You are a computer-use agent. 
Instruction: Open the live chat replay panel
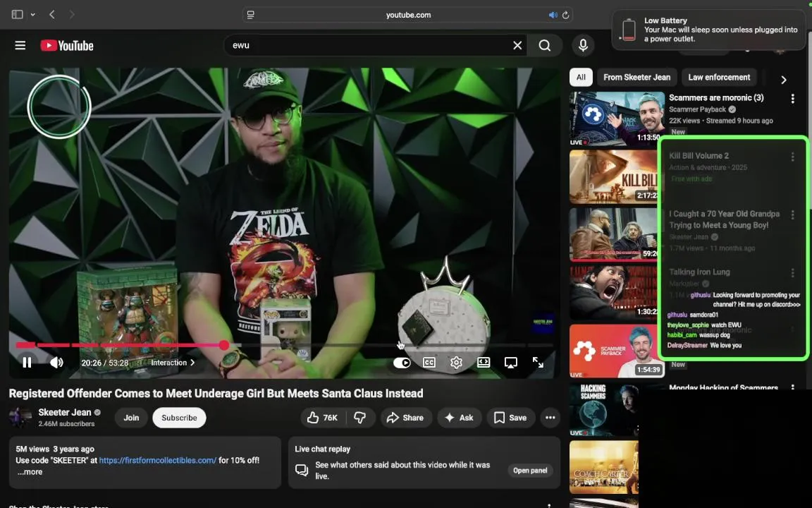[x=530, y=470]
